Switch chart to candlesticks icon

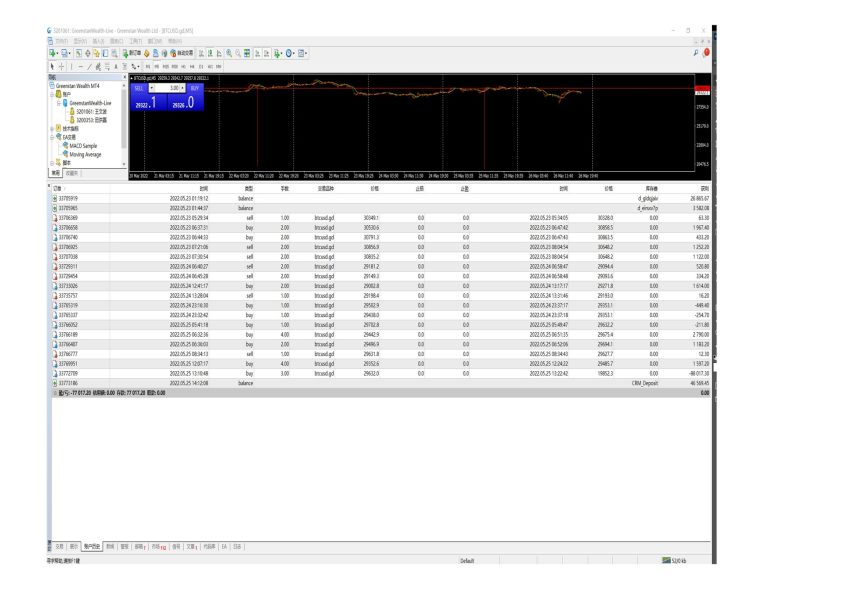[210, 53]
